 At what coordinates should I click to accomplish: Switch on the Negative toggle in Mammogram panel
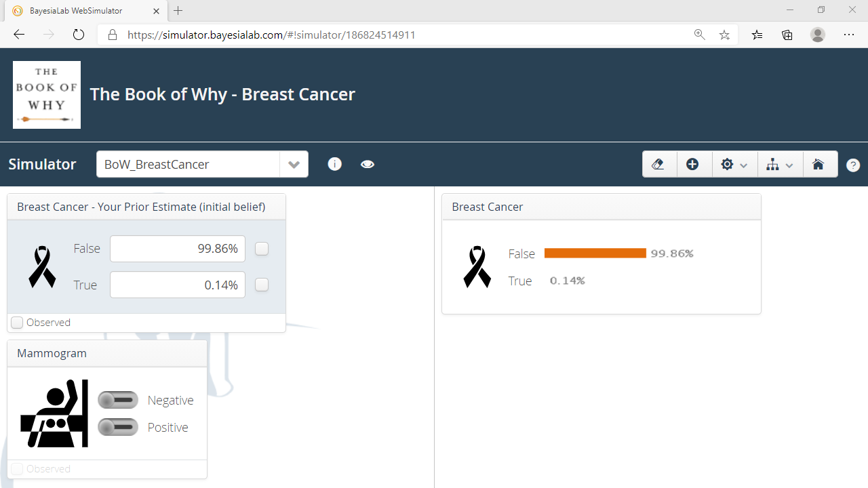click(x=117, y=400)
